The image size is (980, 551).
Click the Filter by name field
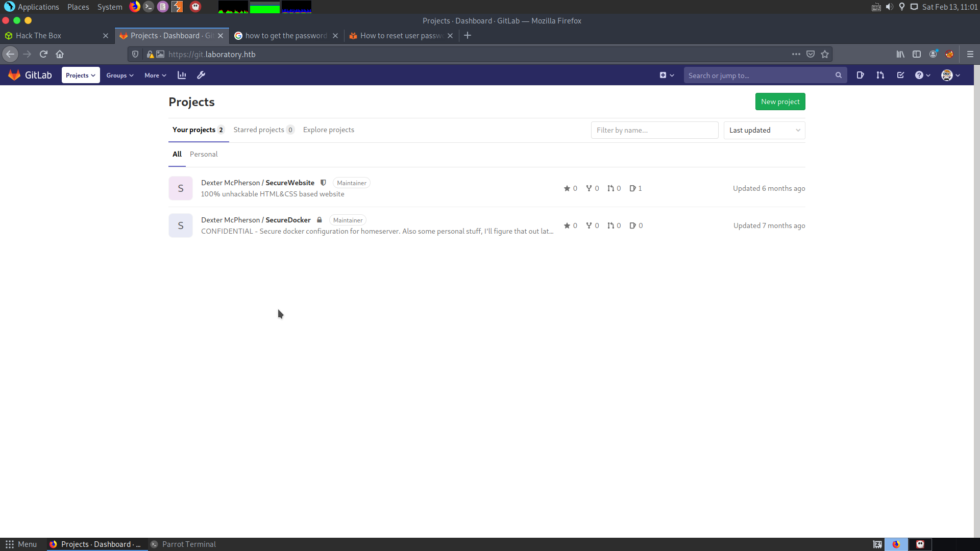coord(654,130)
